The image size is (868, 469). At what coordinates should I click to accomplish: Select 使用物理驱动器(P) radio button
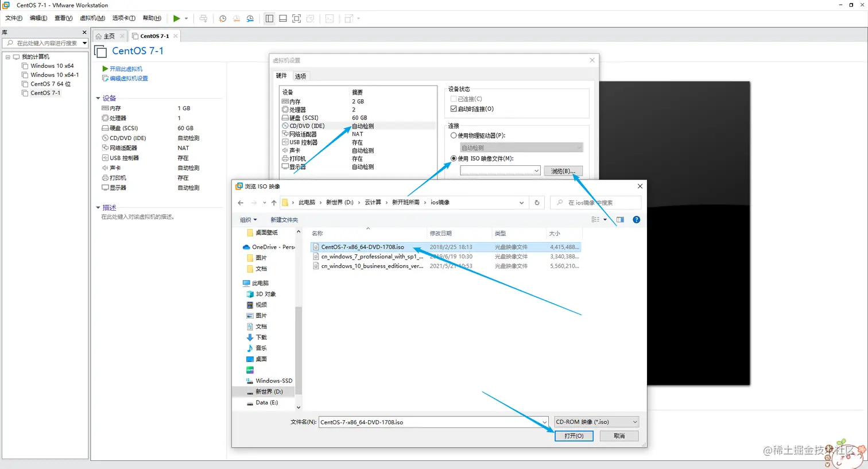click(x=454, y=135)
